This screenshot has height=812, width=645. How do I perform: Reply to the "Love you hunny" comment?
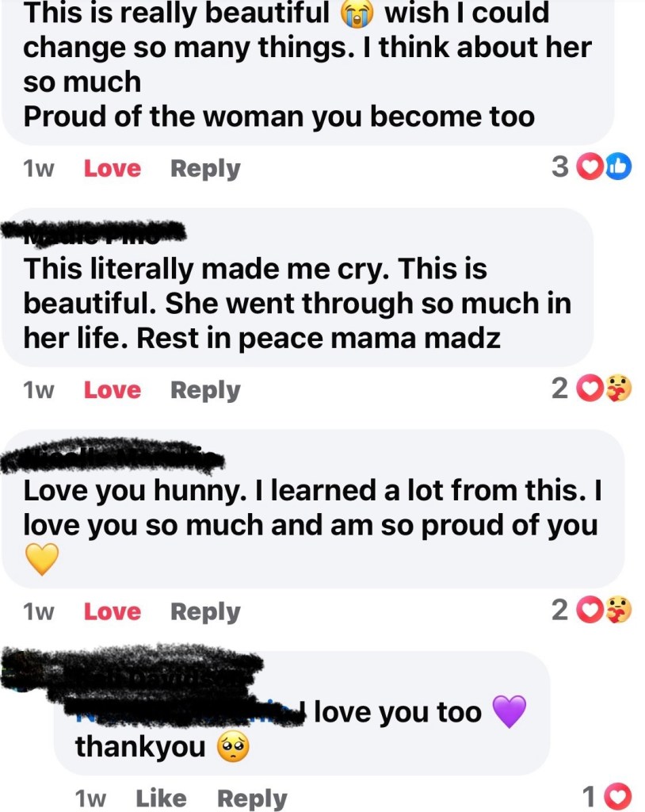click(x=205, y=612)
